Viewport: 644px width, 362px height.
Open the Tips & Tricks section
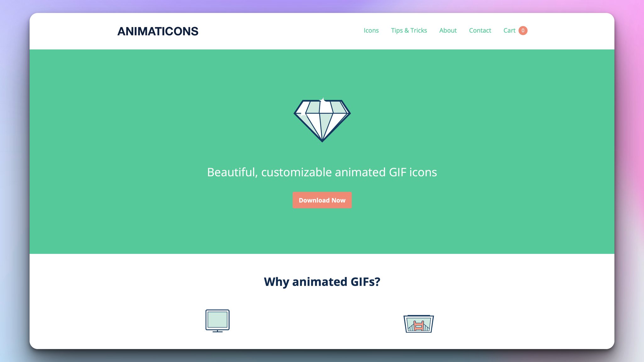(409, 30)
